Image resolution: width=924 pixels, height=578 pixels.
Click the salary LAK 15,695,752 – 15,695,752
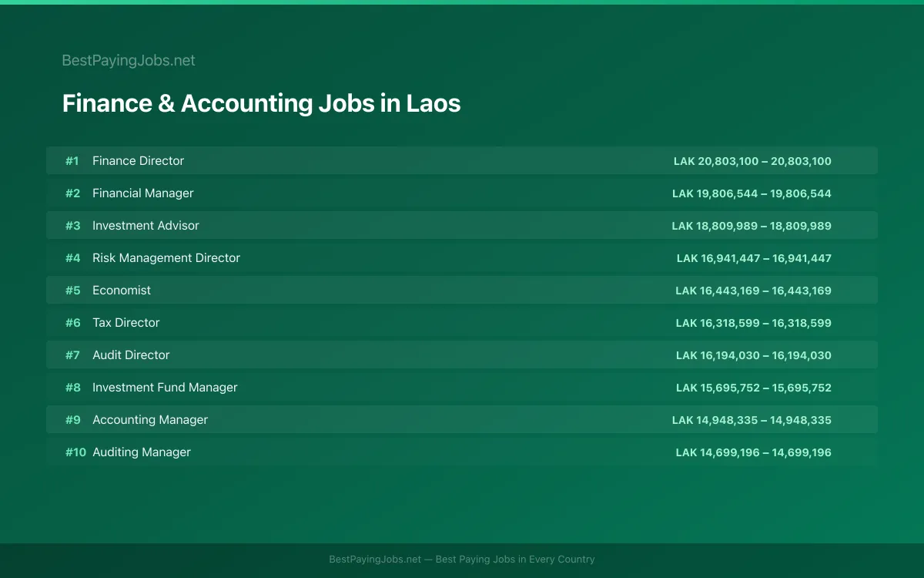[754, 388]
